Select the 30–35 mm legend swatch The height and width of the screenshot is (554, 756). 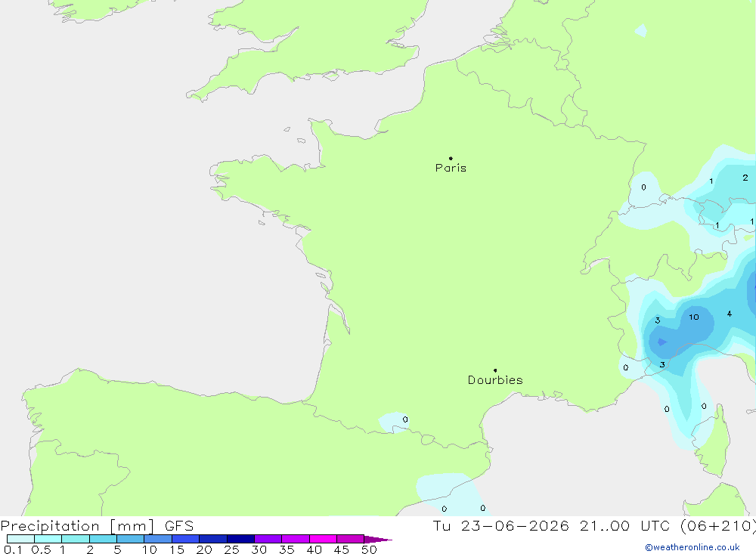click(268, 539)
